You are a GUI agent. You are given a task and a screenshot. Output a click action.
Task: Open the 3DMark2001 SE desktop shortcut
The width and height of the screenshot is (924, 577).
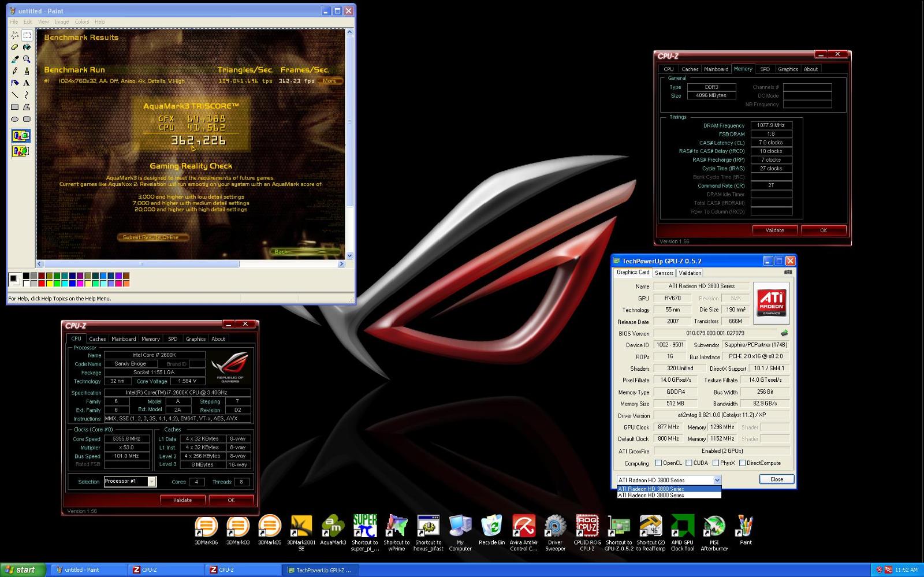tap(301, 533)
